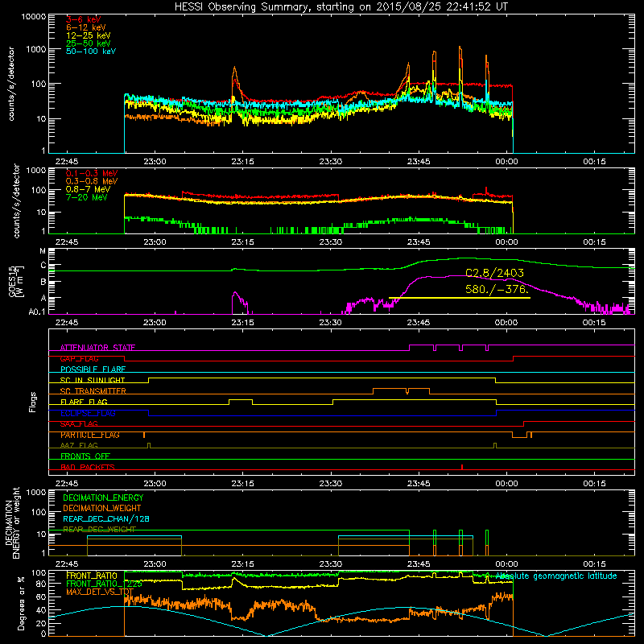644x644 pixels.
Task: Click the SC_IN_SUNLIGHT flag label
Action: point(93,380)
